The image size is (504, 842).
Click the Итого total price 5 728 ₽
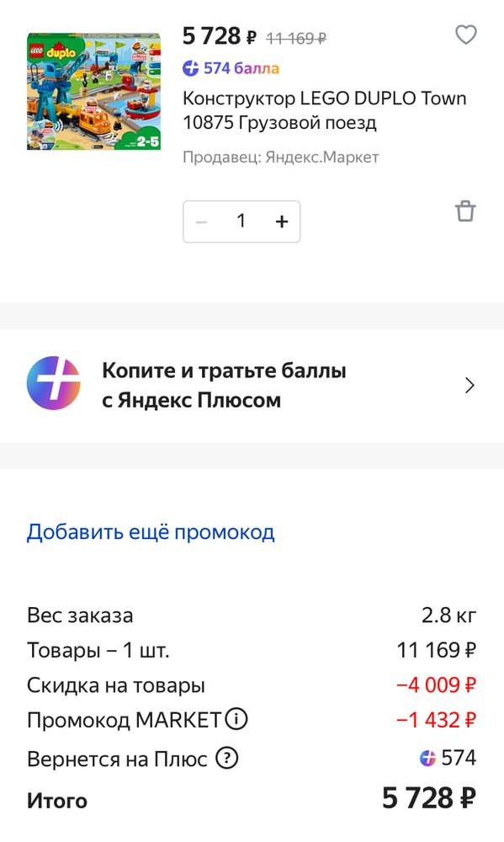click(x=429, y=798)
